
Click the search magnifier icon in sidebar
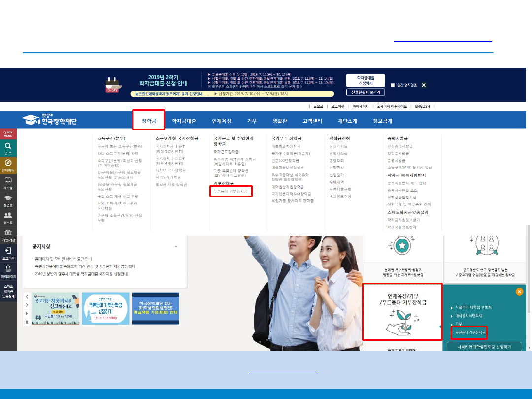click(x=8, y=147)
